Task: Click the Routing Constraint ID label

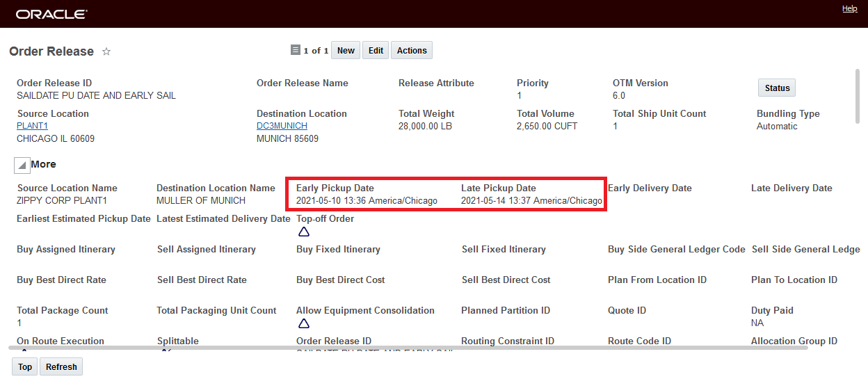Action: (508, 341)
